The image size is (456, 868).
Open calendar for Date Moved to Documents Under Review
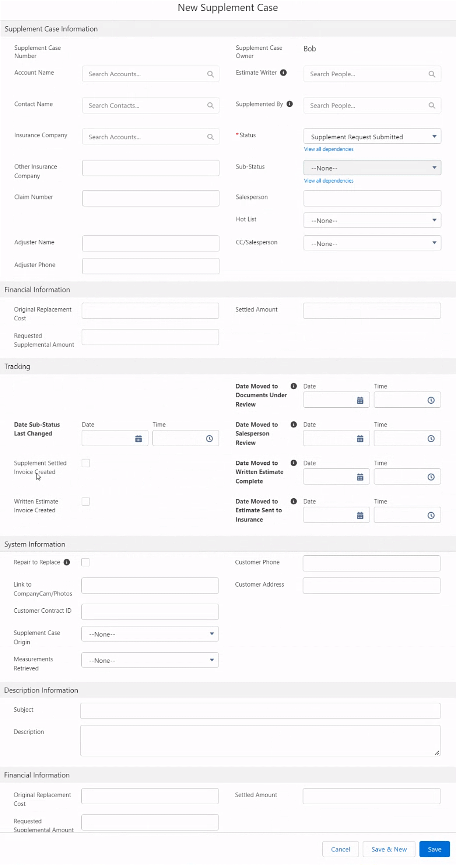[x=360, y=400]
